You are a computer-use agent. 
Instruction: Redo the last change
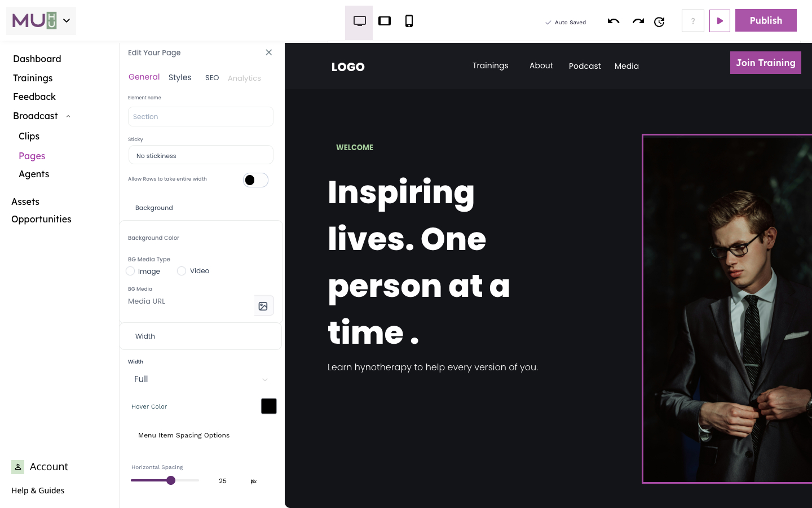(x=638, y=21)
